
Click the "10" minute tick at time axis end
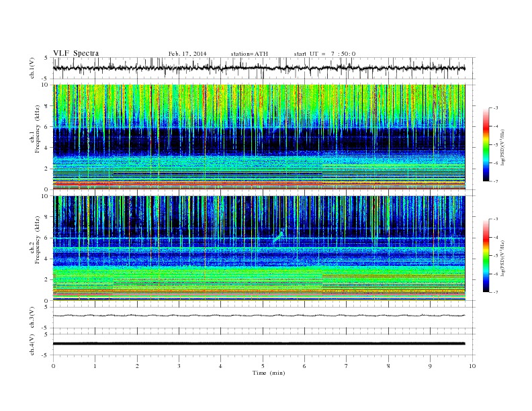472,366
